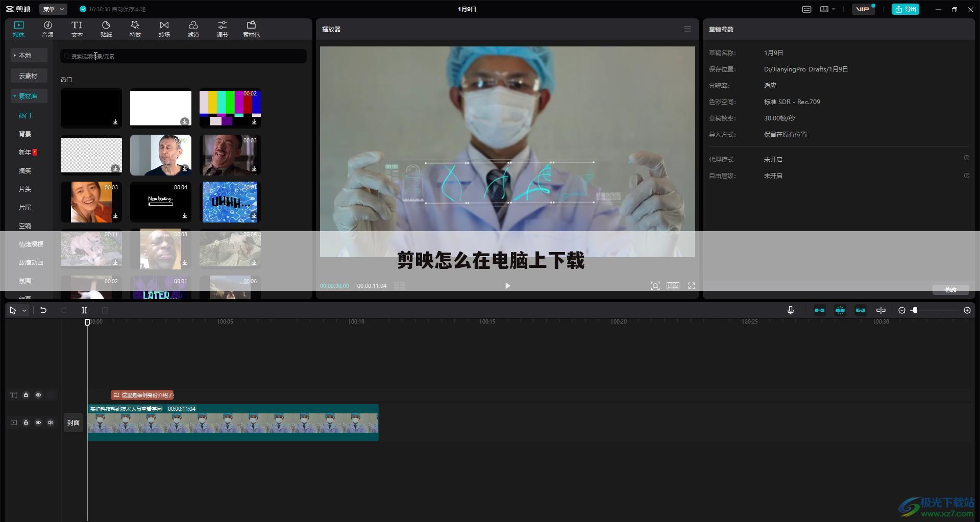Select the 片尾 category
This screenshot has height=522, width=980.
(x=25, y=207)
